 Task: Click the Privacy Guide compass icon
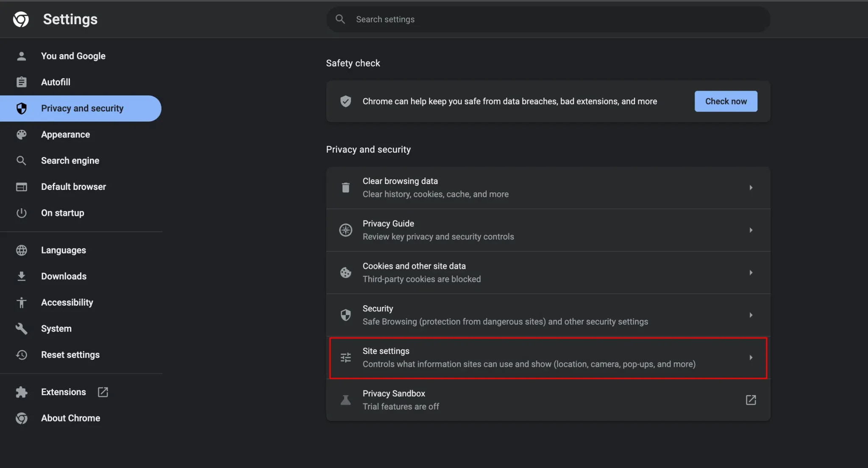pos(345,230)
